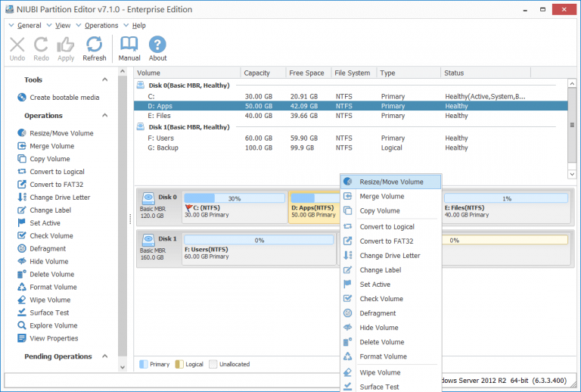The image size is (581, 392).
Task: Click the Disk 0 drive icon in disk map
Action: 148,198
